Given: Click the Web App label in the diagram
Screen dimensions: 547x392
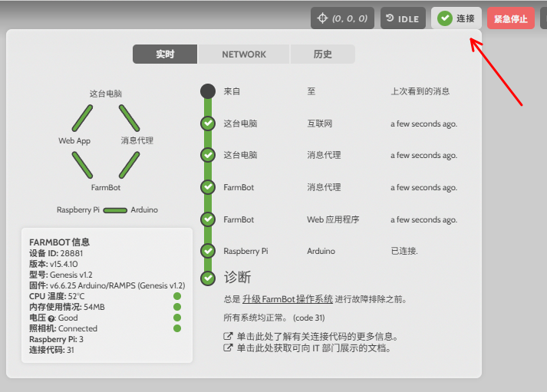Looking at the screenshot, I should coord(74,141).
